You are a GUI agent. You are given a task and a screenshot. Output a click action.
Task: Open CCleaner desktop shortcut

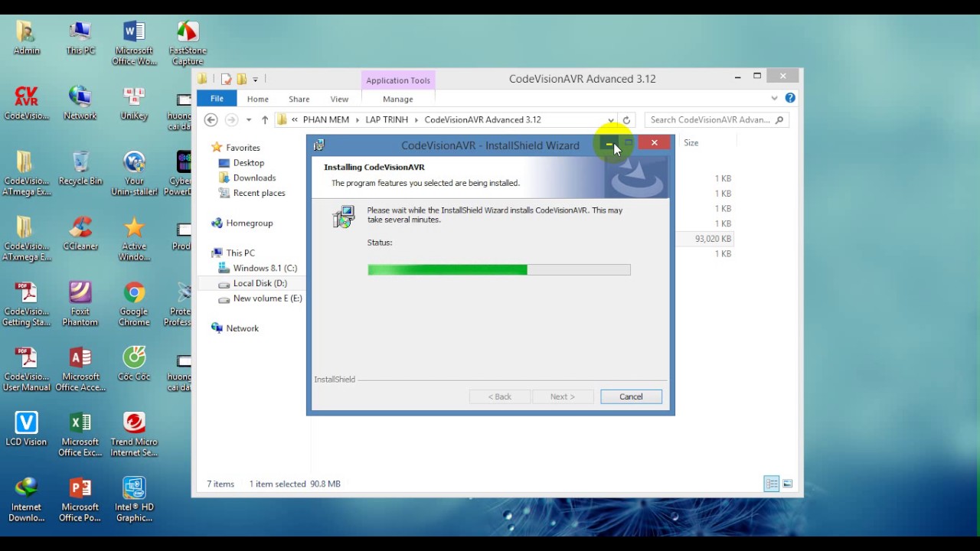(x=80, y=233)
